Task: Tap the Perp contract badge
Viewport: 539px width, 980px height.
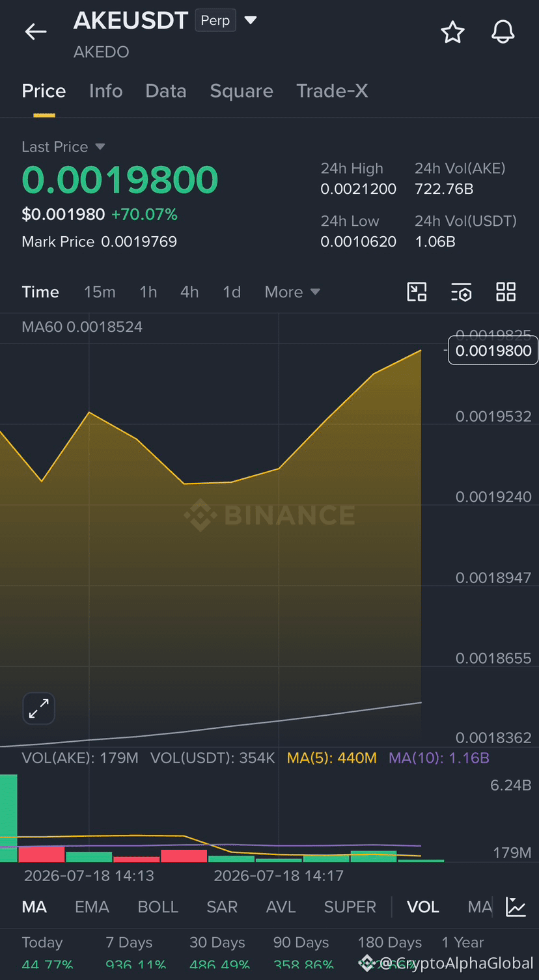Action: pyautogui.click(x=215, y=21)
